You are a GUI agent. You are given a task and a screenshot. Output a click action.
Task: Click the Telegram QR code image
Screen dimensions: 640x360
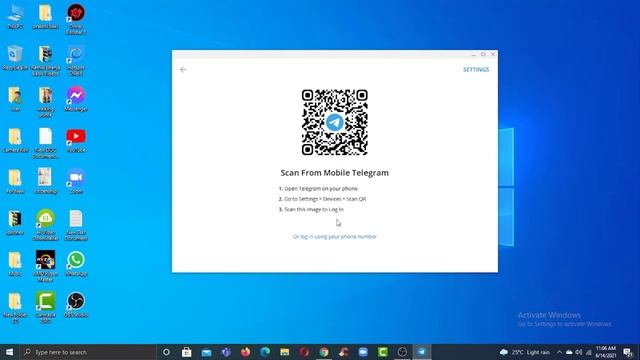335,122
